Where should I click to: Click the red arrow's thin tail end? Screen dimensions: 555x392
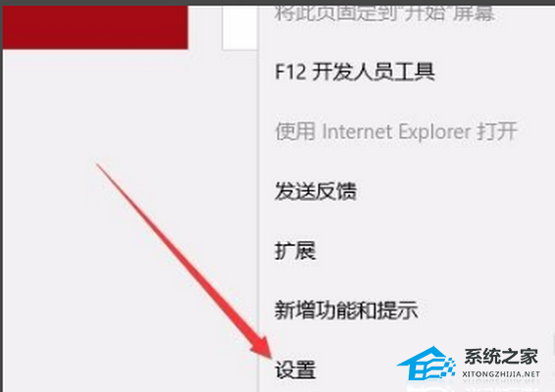click(x=98, y=166)
